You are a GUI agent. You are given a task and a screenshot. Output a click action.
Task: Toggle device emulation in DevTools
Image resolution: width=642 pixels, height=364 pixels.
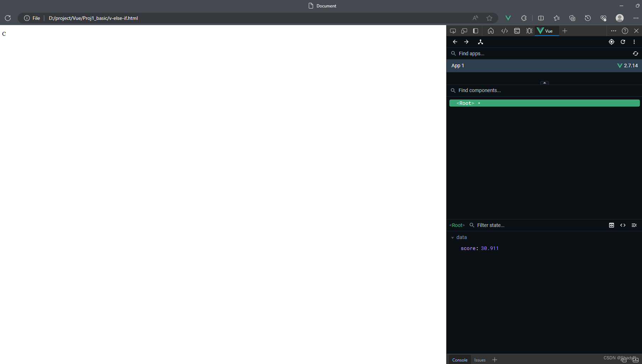pos(464,31)
